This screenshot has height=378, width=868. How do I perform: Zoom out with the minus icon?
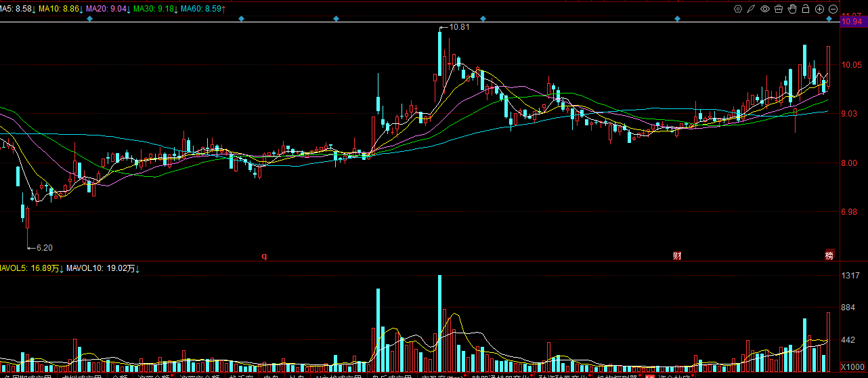click(x=833, y=9)
